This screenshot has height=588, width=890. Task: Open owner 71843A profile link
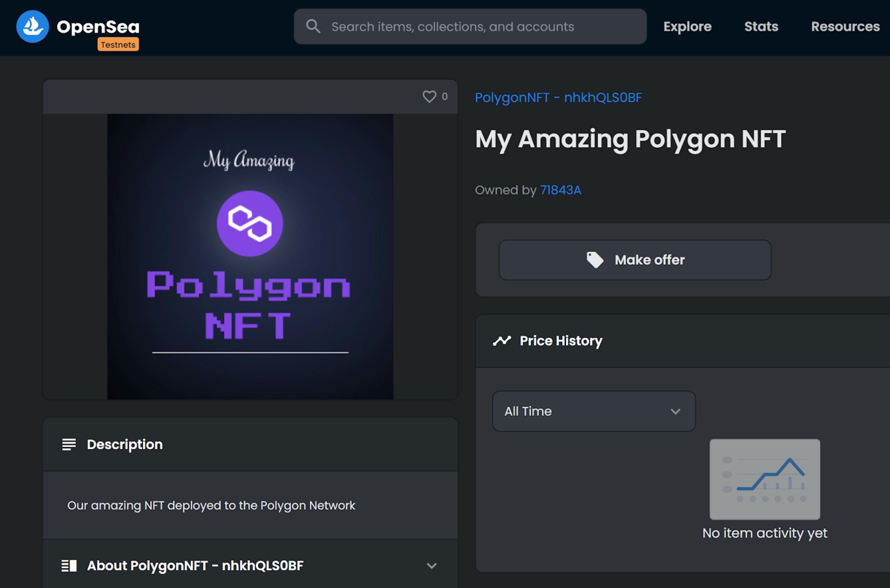pos(561,190)
